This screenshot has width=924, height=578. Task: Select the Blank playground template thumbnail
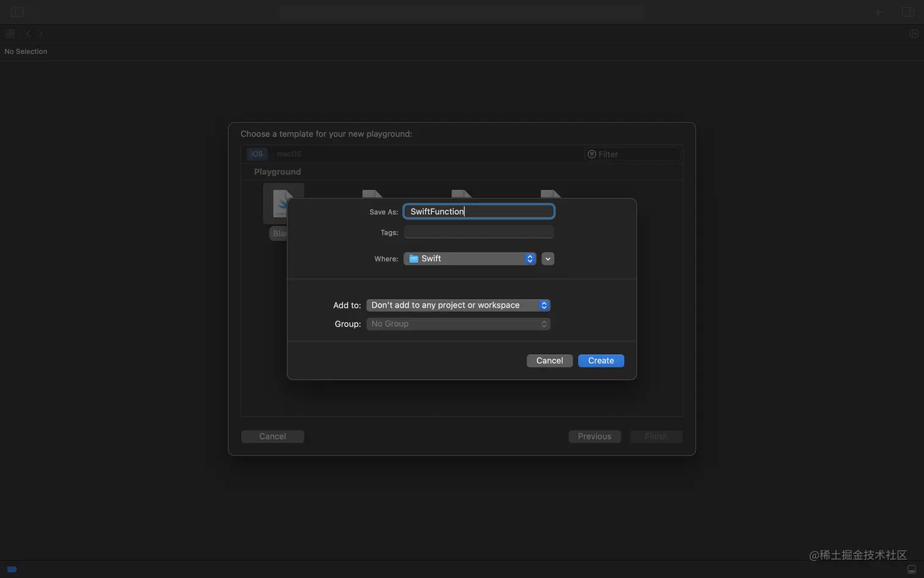click(x=283, y=203)
